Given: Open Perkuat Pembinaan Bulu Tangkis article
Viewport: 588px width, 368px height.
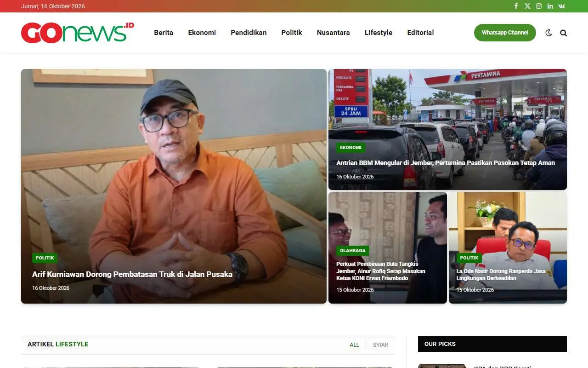Looking at the screenshot, I should (381, 271).
